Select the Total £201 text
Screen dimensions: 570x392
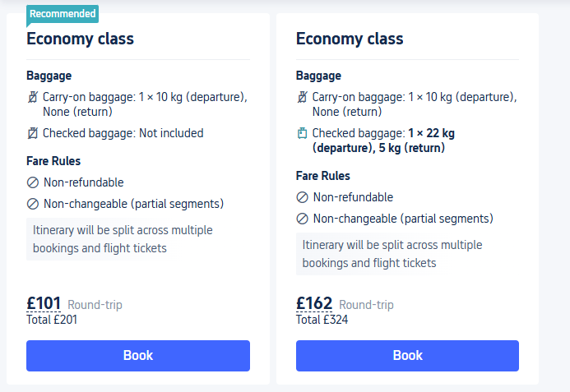[52, 320]
